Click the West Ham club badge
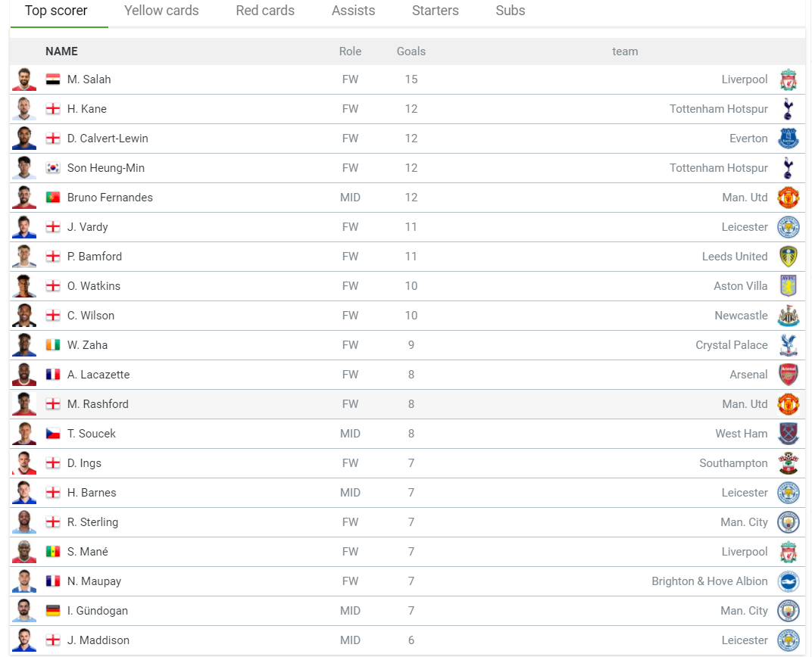The image size is (812, 657). point(789,434)
